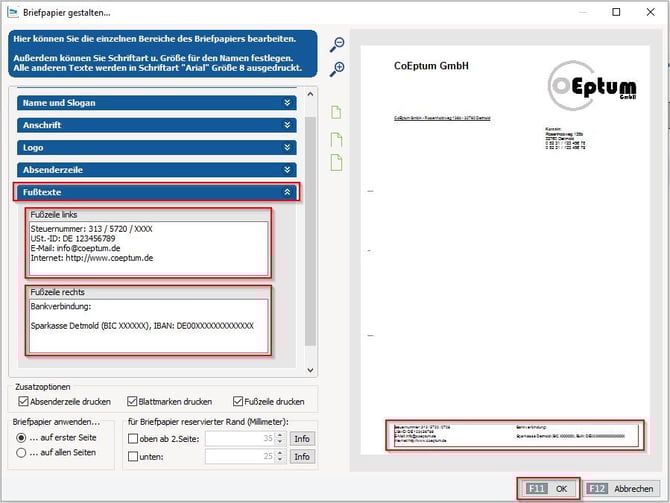Disable Fußzeile drucken option

(238, 401)
